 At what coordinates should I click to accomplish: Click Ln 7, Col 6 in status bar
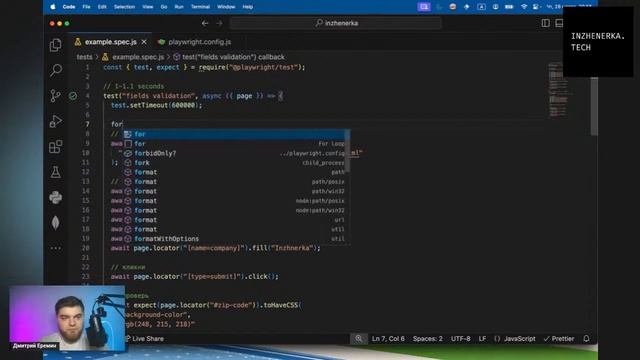click(x=388, y=338)
